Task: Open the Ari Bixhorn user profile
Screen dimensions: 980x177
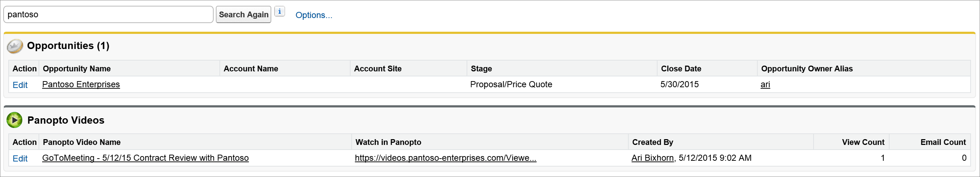Action: pyautogui.click(x=652, y=158)
